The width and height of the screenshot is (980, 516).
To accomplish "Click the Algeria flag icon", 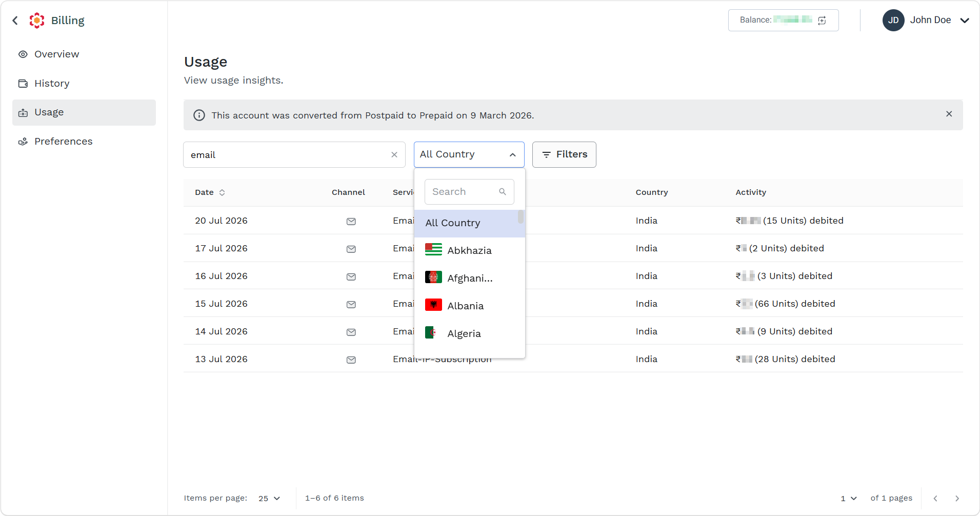I will tap(433, 333).
